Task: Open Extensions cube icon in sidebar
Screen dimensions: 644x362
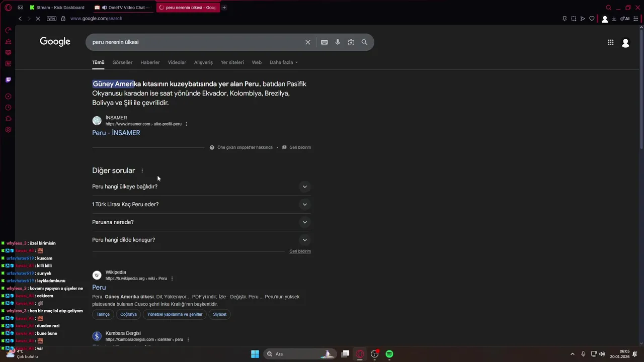Action: 8,119
